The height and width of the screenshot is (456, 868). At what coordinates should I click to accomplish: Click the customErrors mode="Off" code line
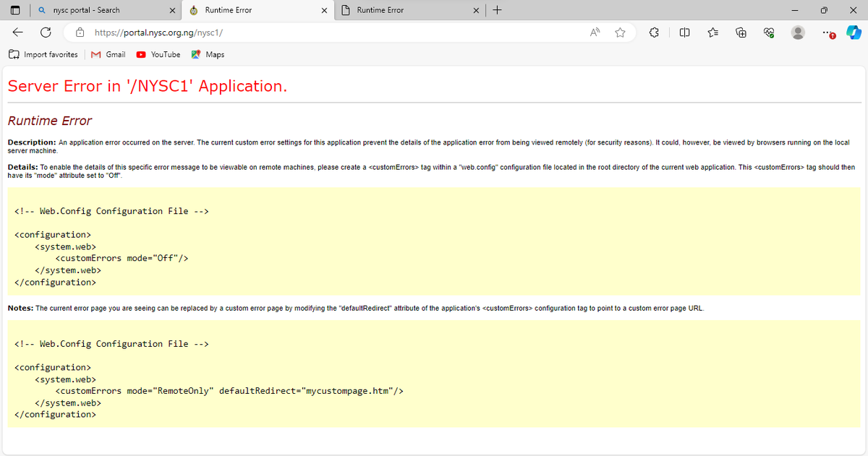pyautogui.click(x=122, y=258)
